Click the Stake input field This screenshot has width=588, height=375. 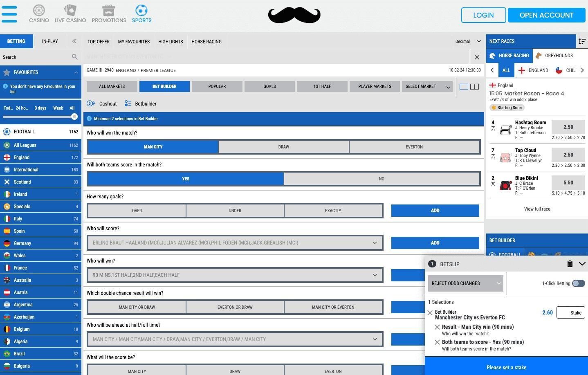click(x=571, y=312)
